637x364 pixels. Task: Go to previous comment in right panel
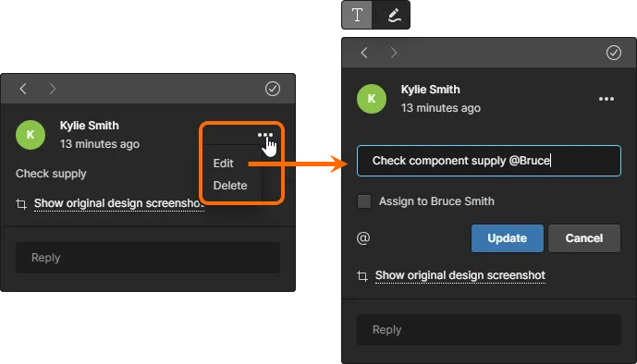pyautogui.click(x=364, y=53)
